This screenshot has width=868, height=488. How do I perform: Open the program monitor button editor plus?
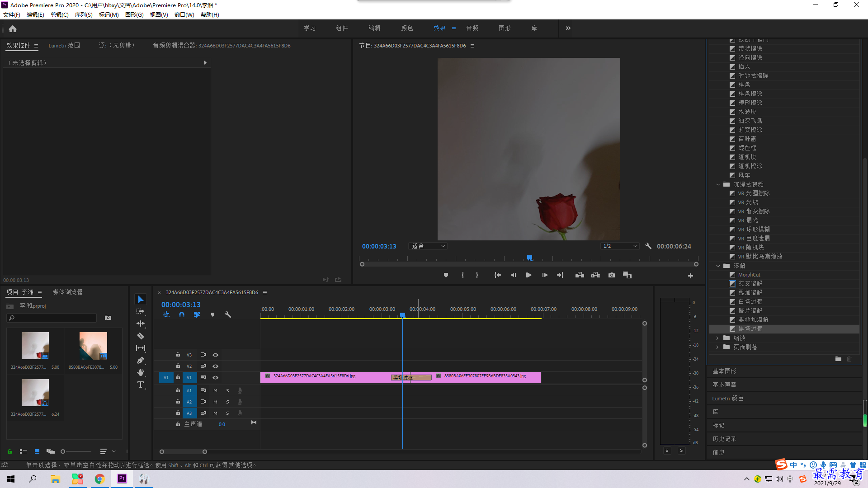tap(690, 276)
